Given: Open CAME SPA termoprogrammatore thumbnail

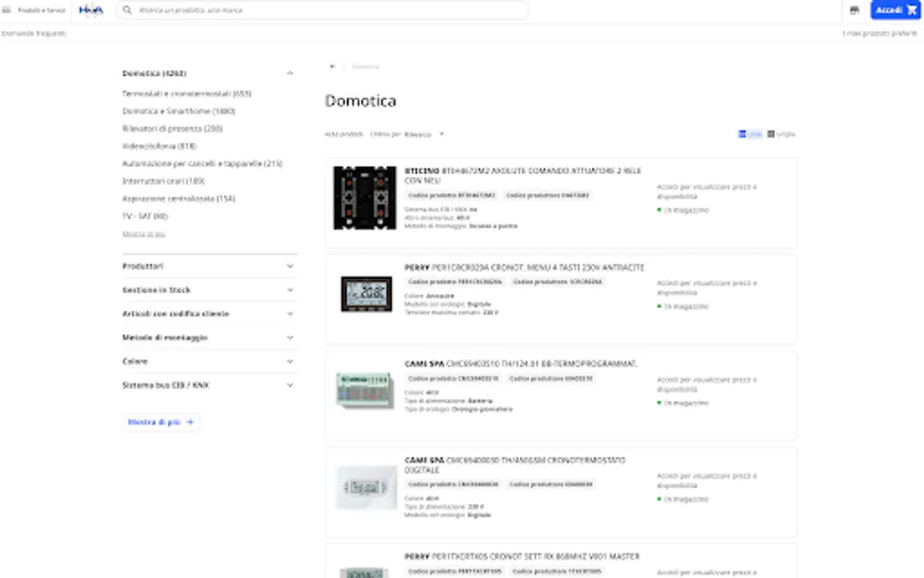Looking at the screenshot, I should [364, 390].
